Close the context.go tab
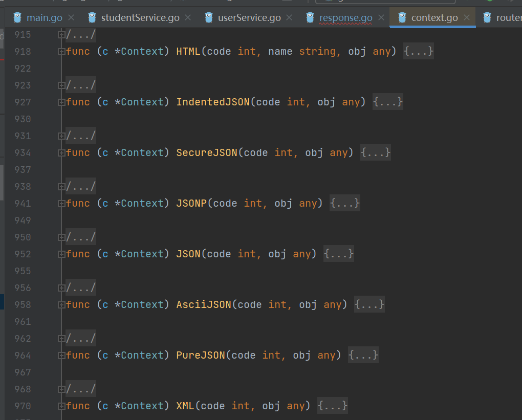The height and width of the screenshot is (420, 522). click(x=467, y=18)
